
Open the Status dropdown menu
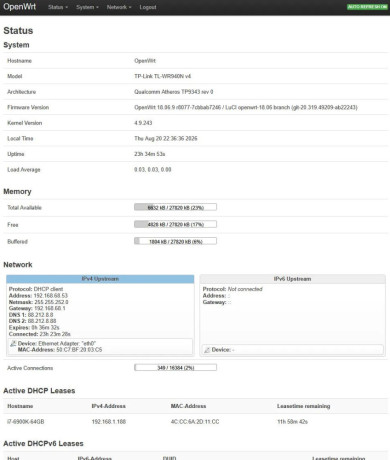[x=58, y=7]
